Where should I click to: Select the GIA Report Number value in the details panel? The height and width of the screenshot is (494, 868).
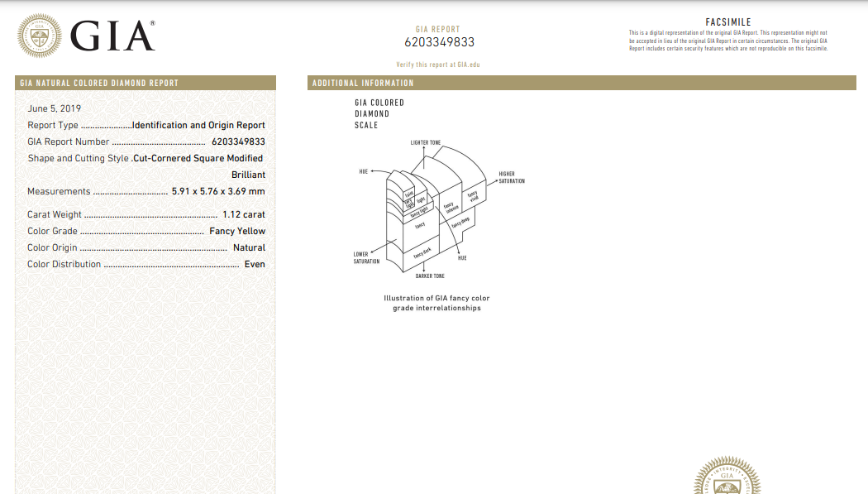(238, 142)
